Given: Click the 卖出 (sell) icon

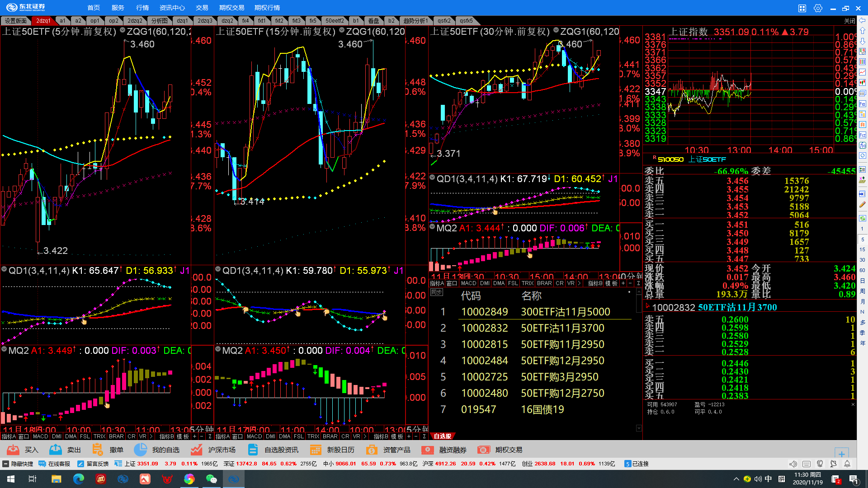Looking at the screenshot, I should [56, 450].
